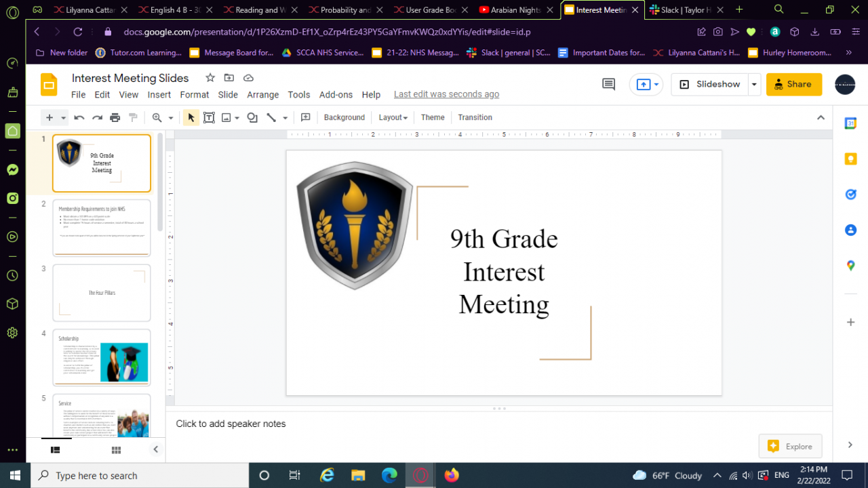Open the Insert menu
Viewport: 868px width, 488px height.
pyautogui.click(x=159, y=95)
